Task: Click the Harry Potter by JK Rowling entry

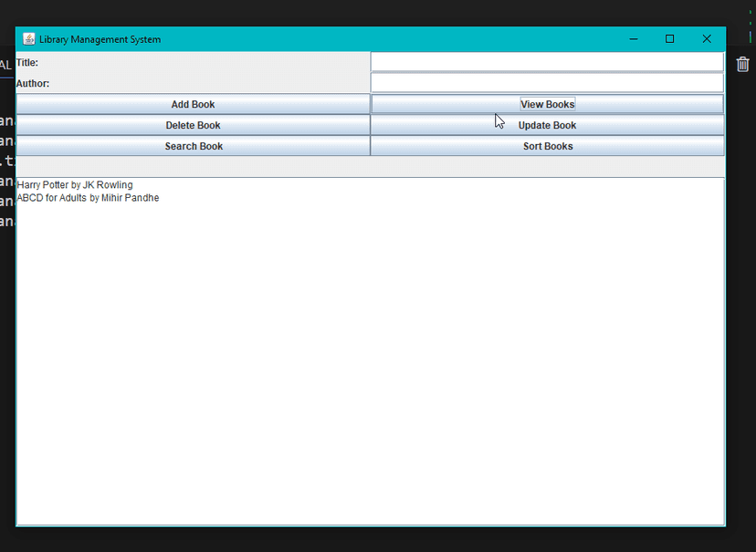Action: (x=75, y=185)
